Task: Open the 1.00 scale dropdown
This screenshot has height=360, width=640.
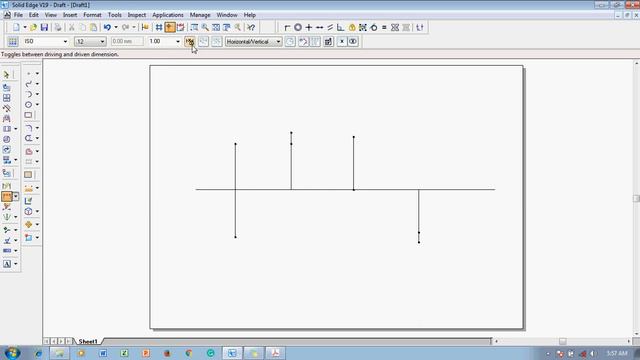Action: pyautogui.click(x=178, y=42)
